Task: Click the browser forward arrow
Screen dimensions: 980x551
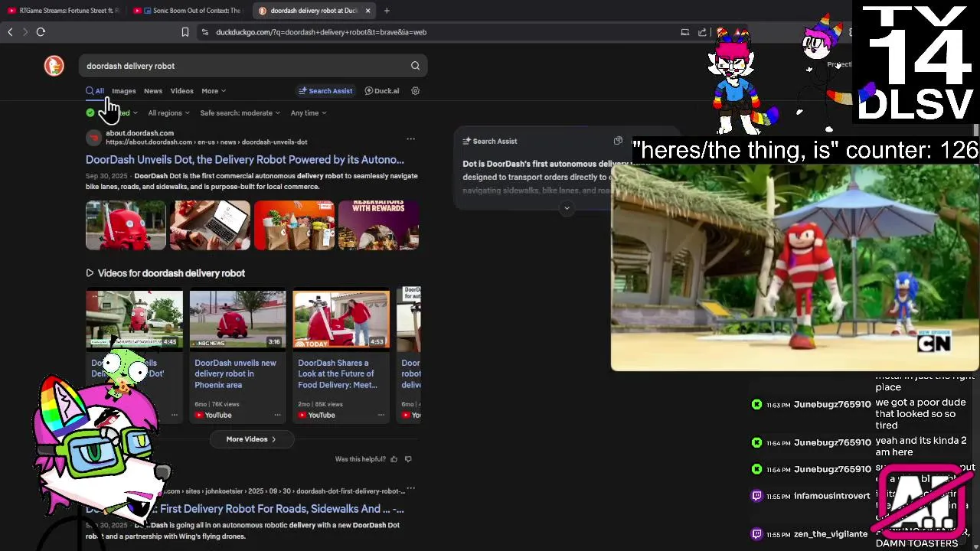Action: click(25, 32)
